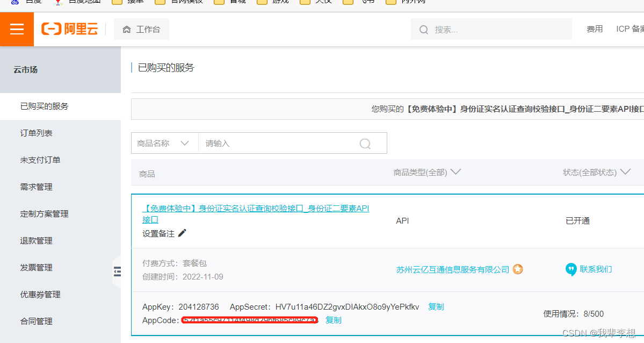644x343 pixels.
Task: Open the 工作台 workbench button
Action: point(141,29)
